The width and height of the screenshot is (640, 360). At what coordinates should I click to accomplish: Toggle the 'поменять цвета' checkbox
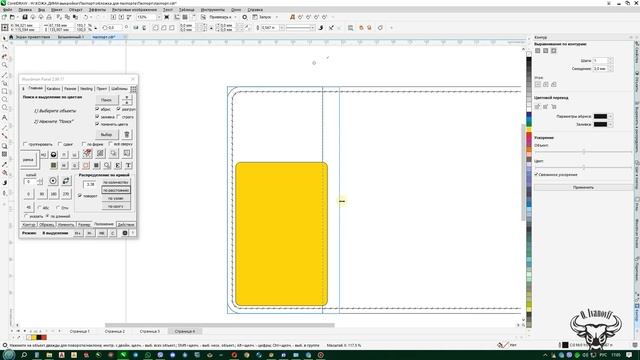[x=97, y=124]
